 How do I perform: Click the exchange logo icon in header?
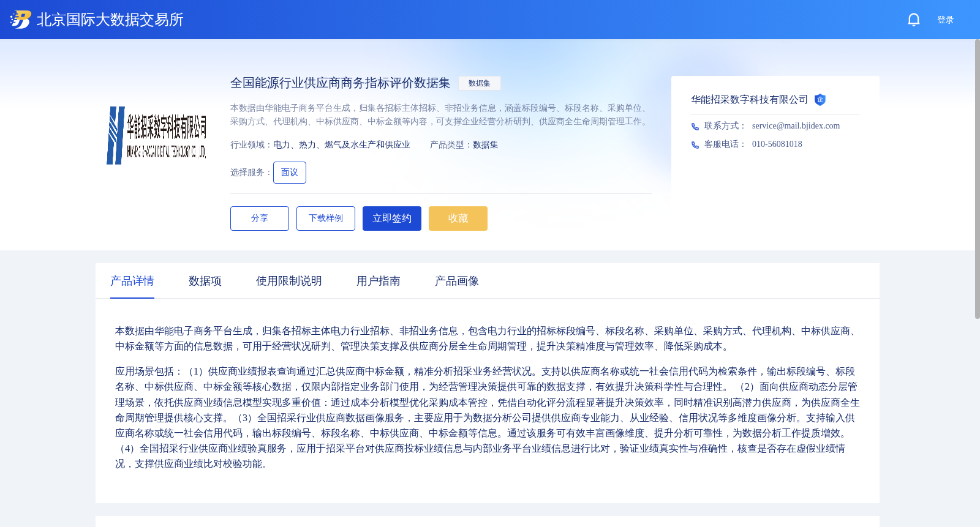point(20,20)
